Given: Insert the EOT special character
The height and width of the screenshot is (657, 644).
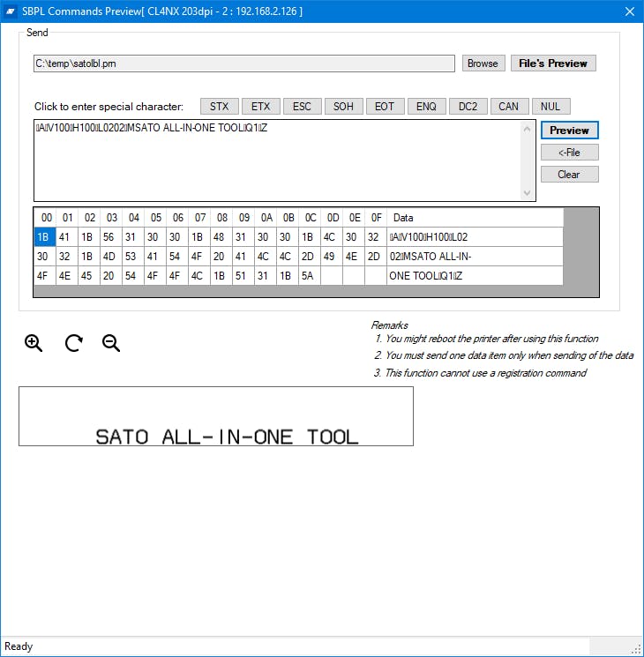Looking at the screenshot, I should click(385, 107).
